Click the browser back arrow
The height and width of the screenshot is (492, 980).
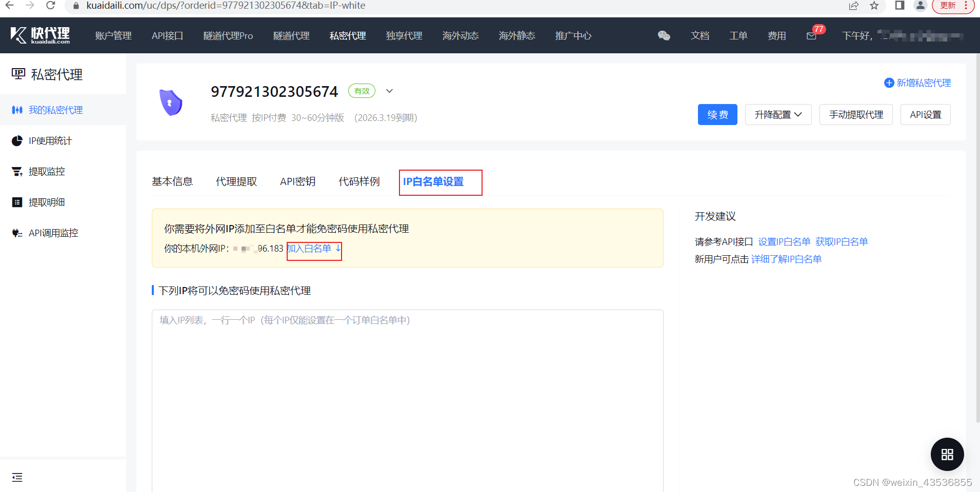(x=9, y=6)
